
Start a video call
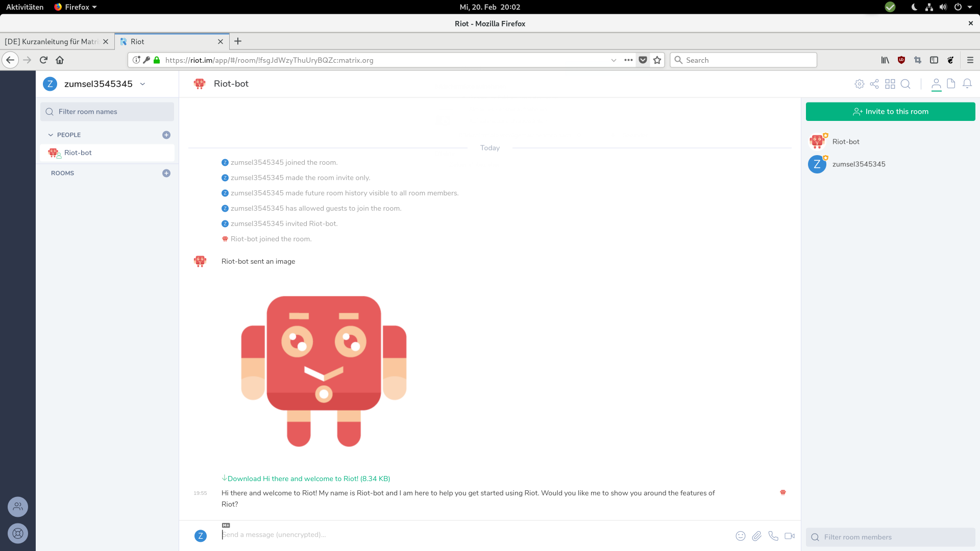790,536
